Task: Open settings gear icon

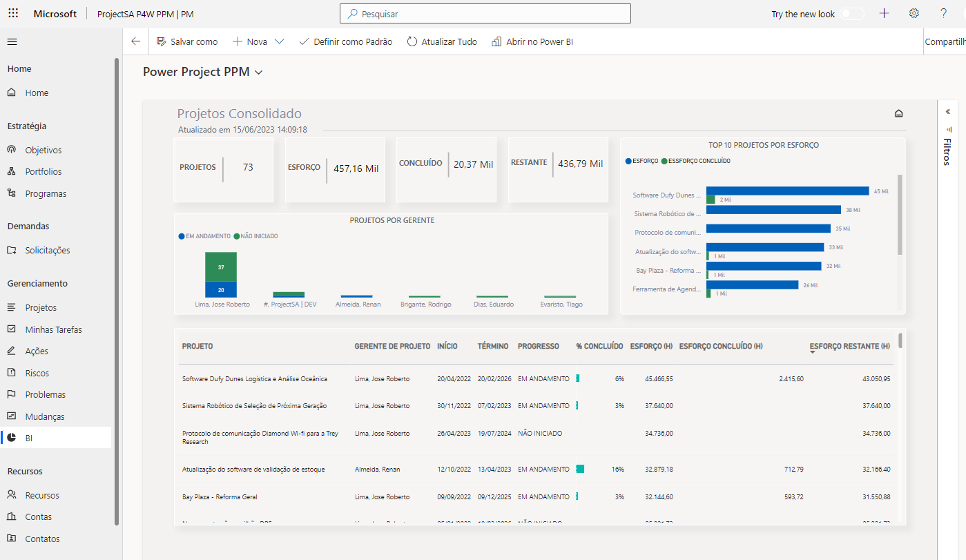Action: (914, 14)
